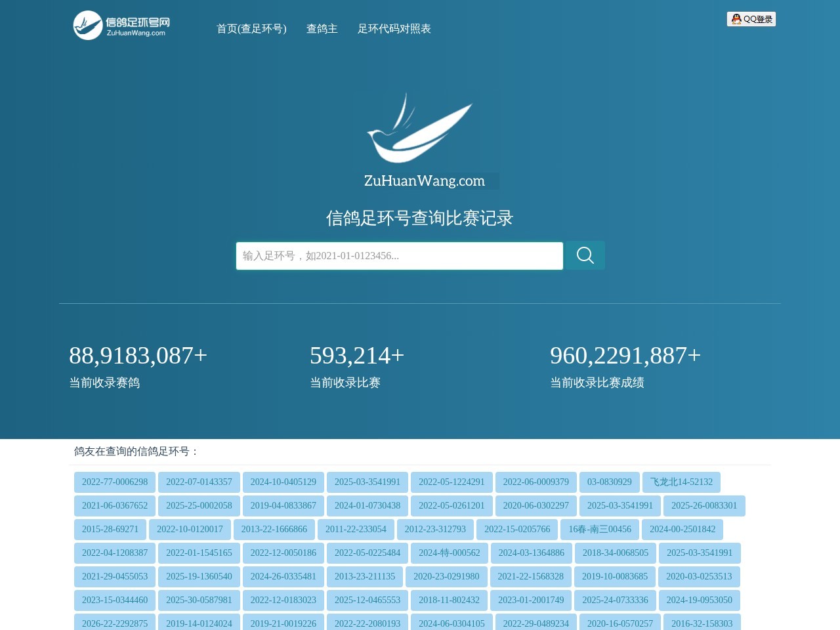
Task: Select ring tag 2020-03-0253513
Action: (699, 577)
